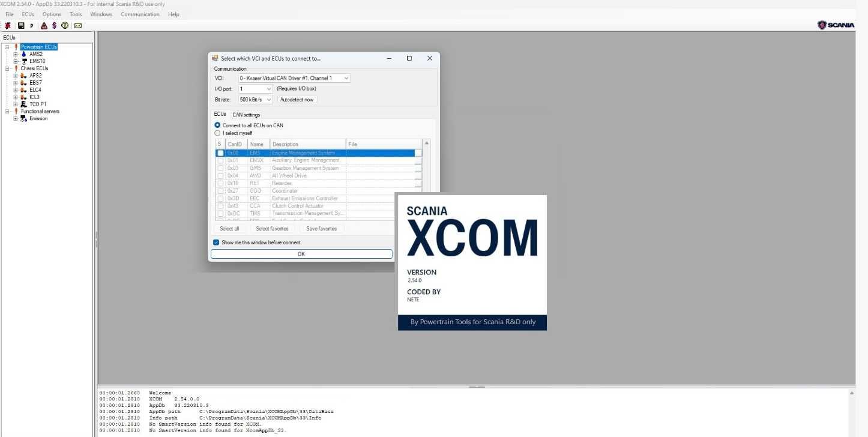Click the envelope mail toolbar icon

click(78, 26)
